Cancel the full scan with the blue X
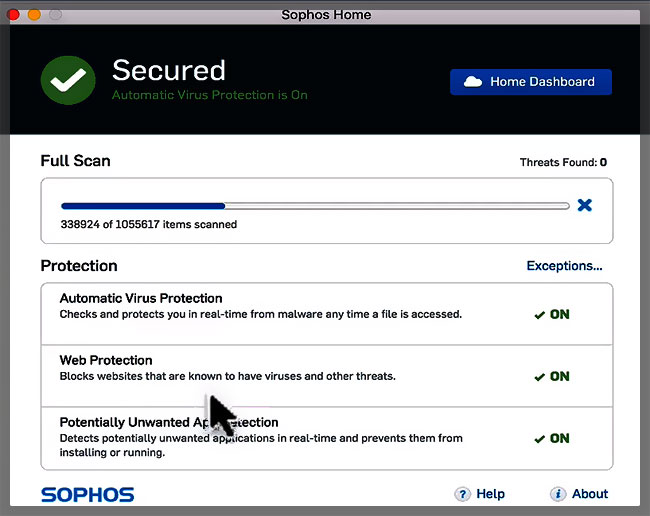This screenshot has width=650, height=516. click(585, 205)
